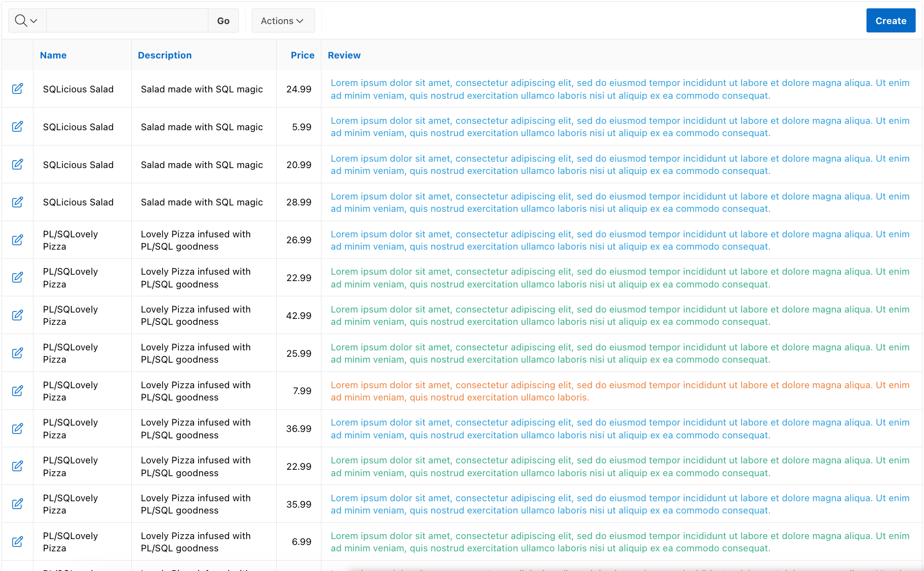924x571 pixels.
Task: Edit the PL/SQLovely Pizza priced 35.99
Action: [x=18, y=503]
